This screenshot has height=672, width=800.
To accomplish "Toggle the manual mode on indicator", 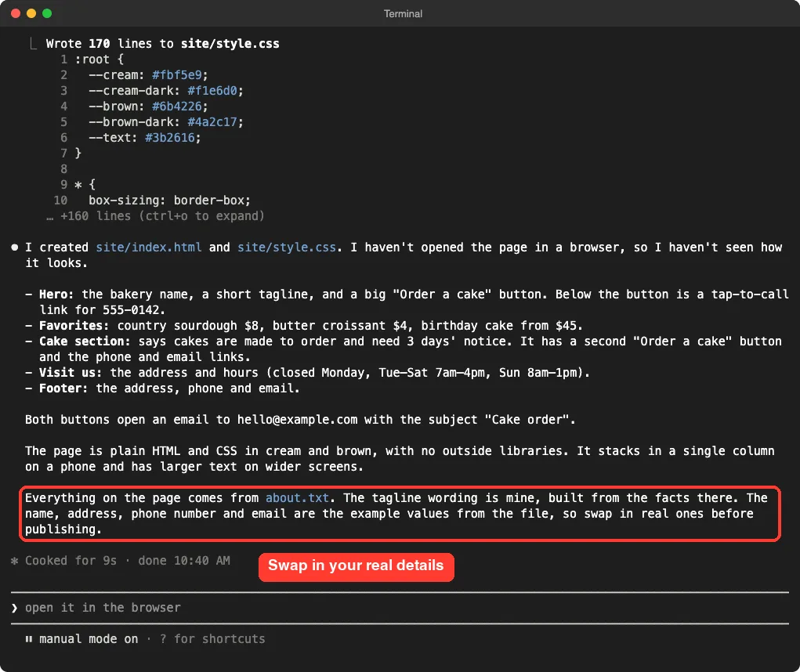I will tap(89, 639).
